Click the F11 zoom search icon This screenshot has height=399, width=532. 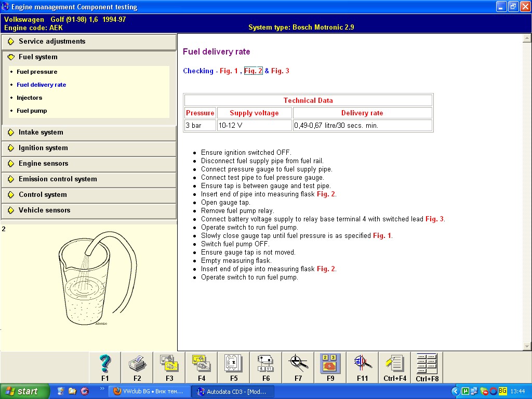click(x=363, y=363)
